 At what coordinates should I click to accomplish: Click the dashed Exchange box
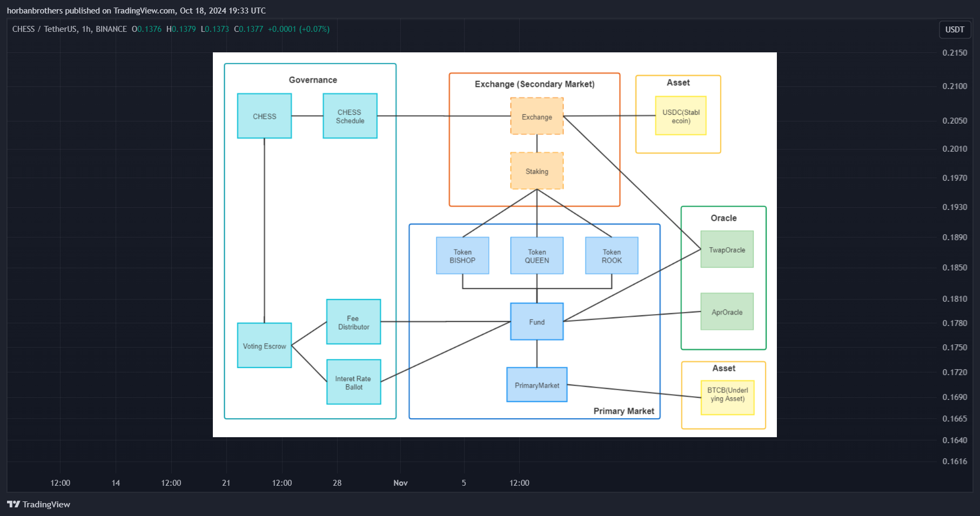tap(537, 116)
